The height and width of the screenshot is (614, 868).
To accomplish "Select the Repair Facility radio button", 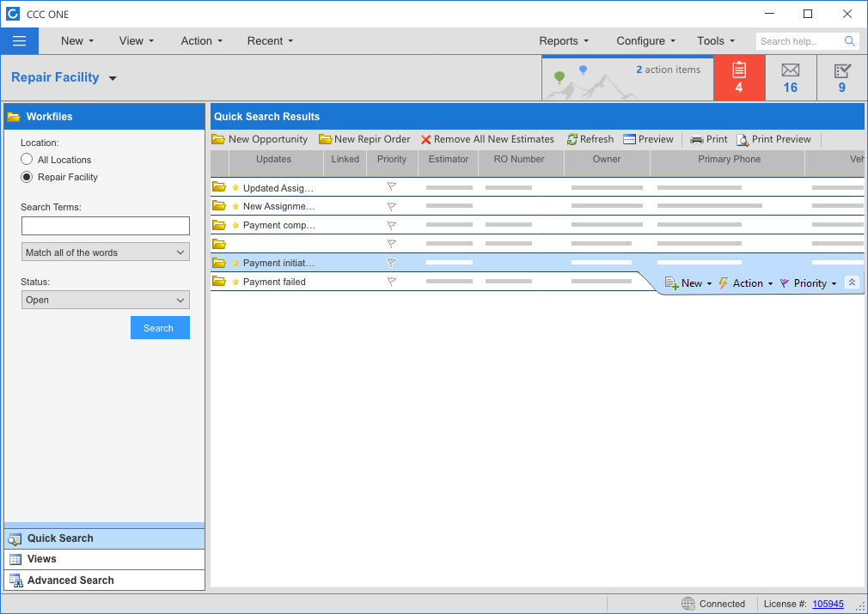I will pos(27,177).
